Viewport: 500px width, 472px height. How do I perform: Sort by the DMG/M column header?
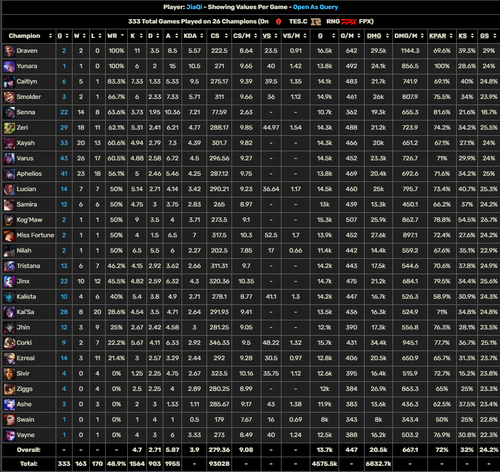click(x=409, y=36)
